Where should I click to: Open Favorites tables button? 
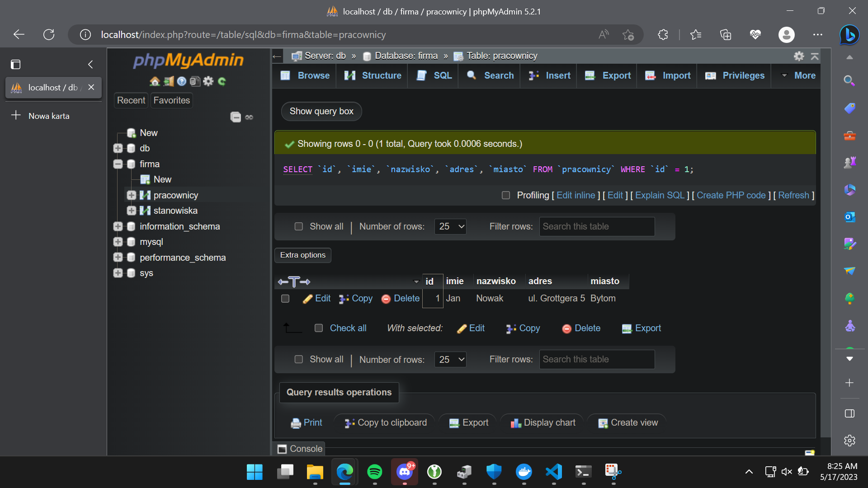point(172,100)
